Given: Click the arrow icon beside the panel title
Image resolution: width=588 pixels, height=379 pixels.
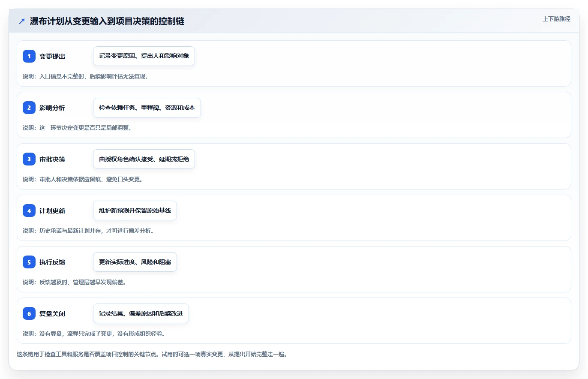Looking at the screenshot, I should point(22,21).
